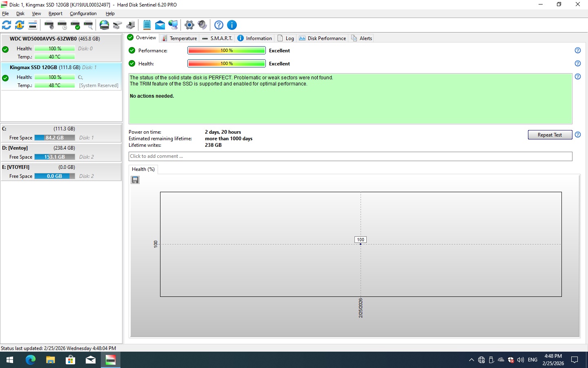Viewport: 588px width, 368px height.
Task: Click the '238 GB' lifetime writes value
Action: coord(213,145)
